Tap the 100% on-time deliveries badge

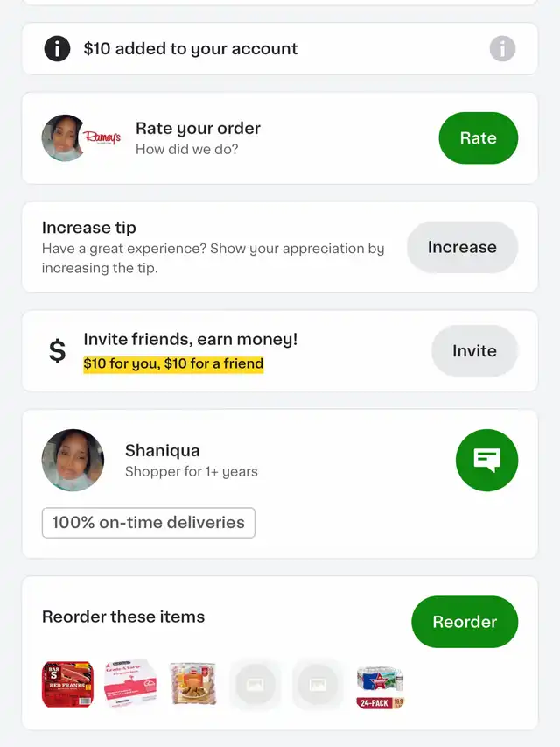[x=149, y=523]
